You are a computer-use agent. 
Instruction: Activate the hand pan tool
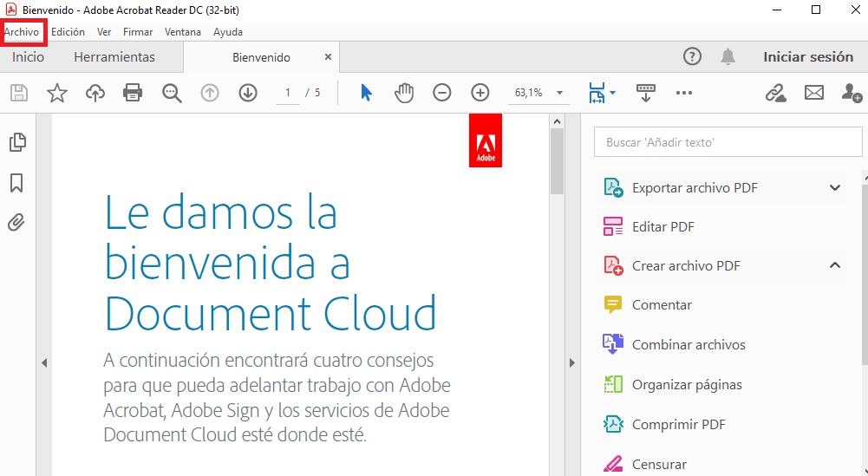(404, 93)
